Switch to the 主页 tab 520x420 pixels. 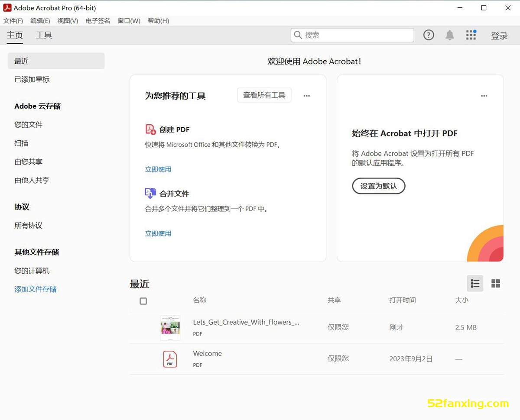click(15, 36)
